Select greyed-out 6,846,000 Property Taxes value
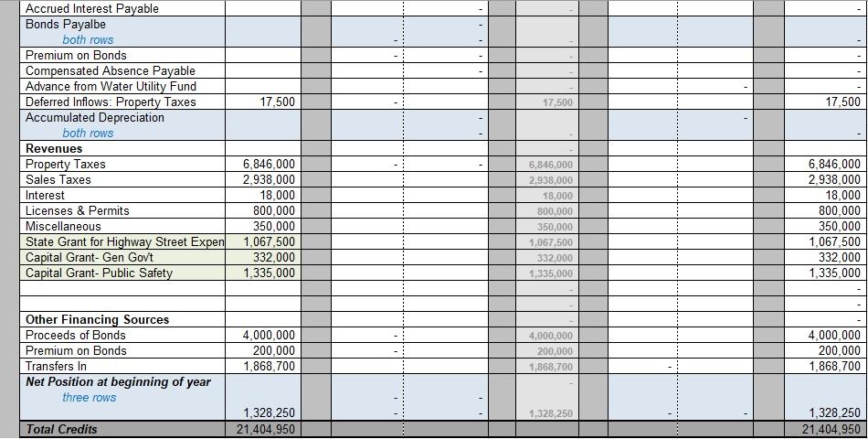This screenshot has height=439, width=868. tap(551, 165)
